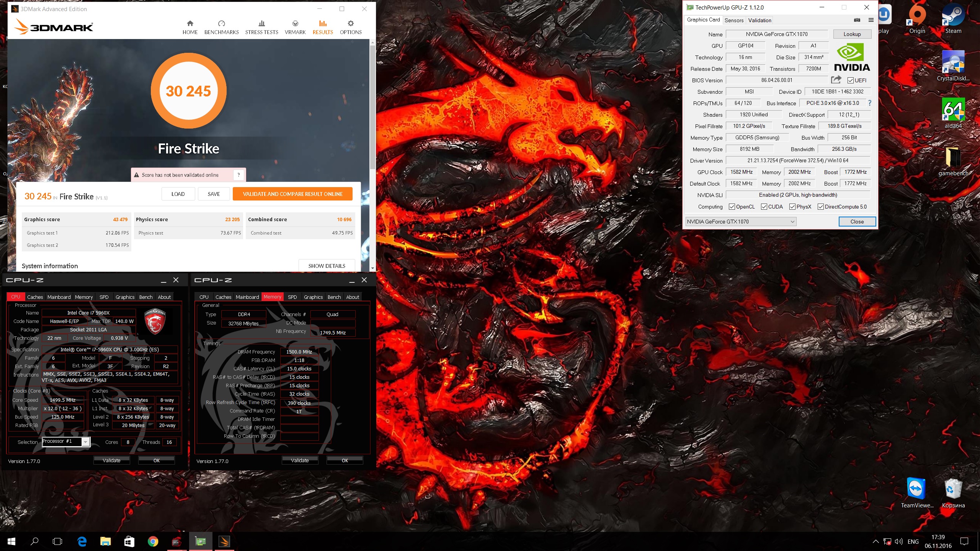Open the Windows Start menu
The width and height of the screenshot is (980, 551).
point(11,541)
